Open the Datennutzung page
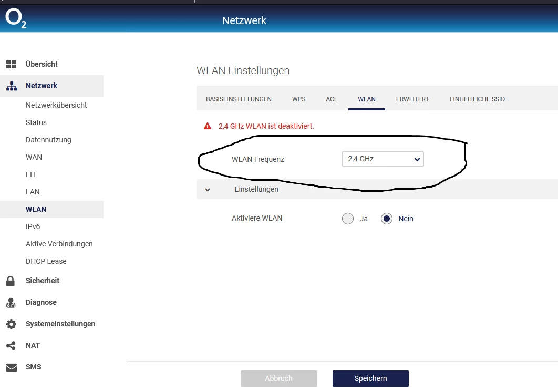 tap(48, 140)
